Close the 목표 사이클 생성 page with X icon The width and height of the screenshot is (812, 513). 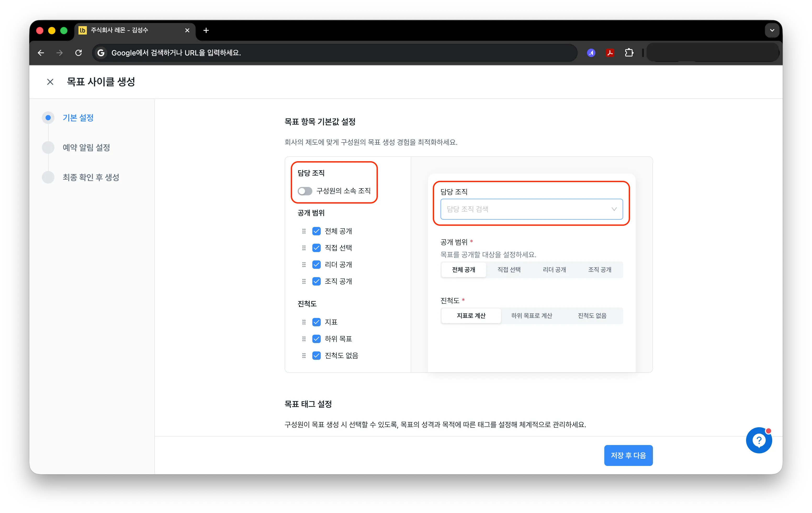(50, 82)
